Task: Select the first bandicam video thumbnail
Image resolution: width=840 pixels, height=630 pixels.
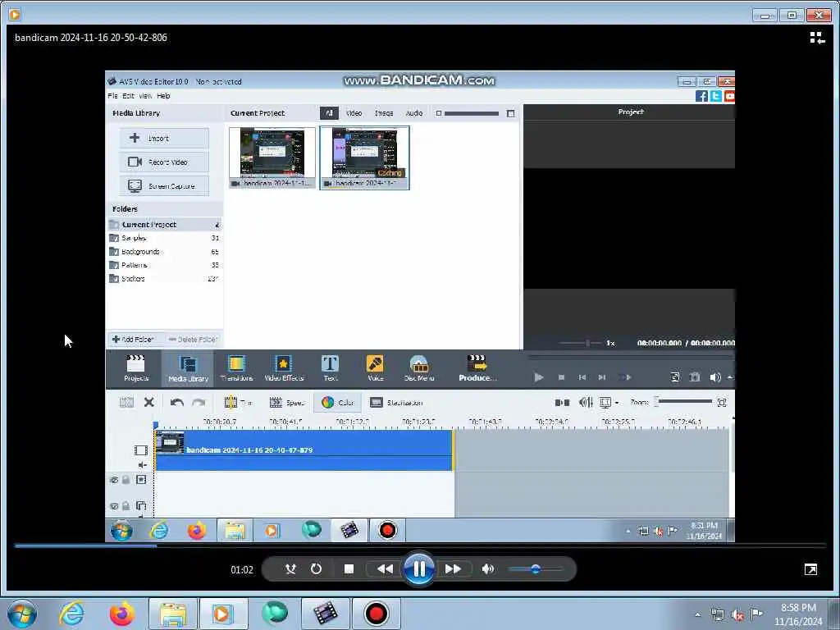Action: (272, 157)
